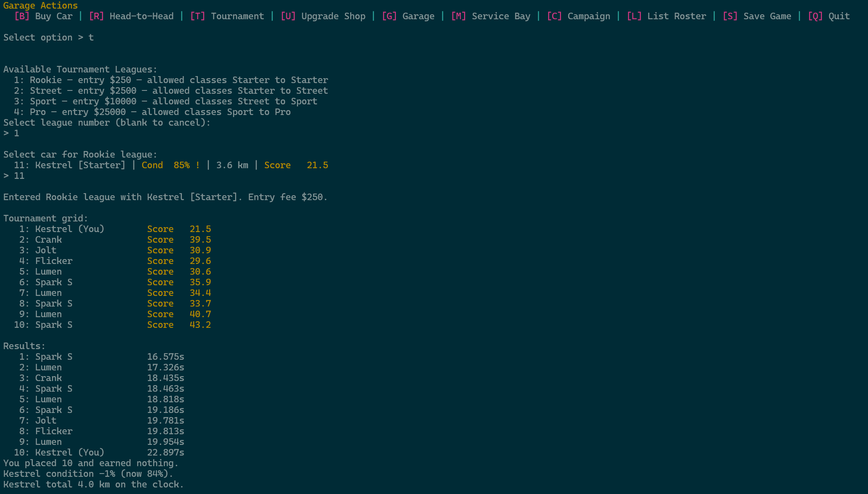Open the [U] Upgrade Shop option
The height and width of the screenshot is (494, 868).
point(323,16)
